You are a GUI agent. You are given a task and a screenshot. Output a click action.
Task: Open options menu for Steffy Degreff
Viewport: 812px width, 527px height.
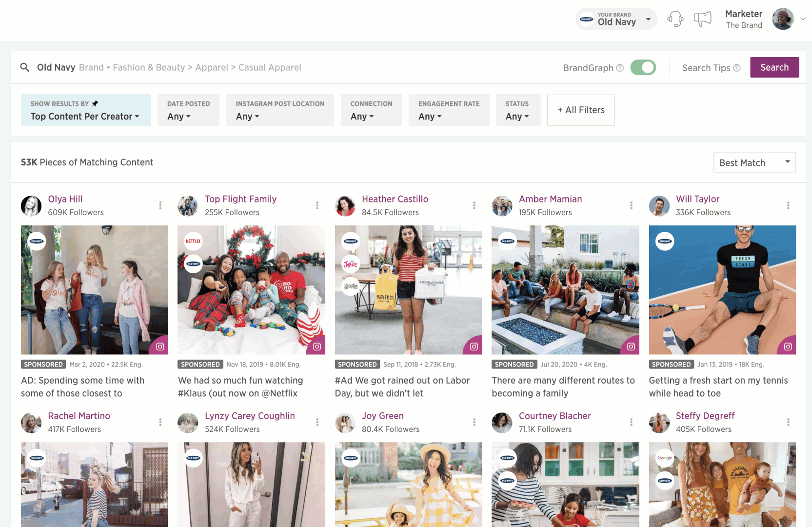tap(788, 422)
